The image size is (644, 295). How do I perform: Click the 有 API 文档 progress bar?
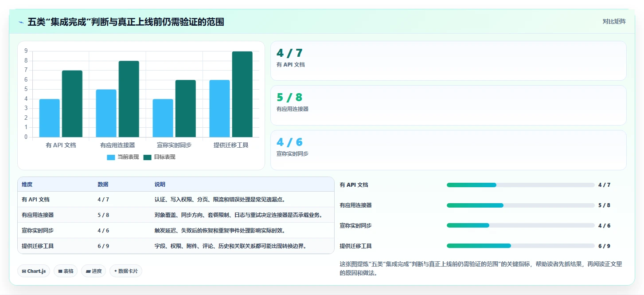click(520, 185)
